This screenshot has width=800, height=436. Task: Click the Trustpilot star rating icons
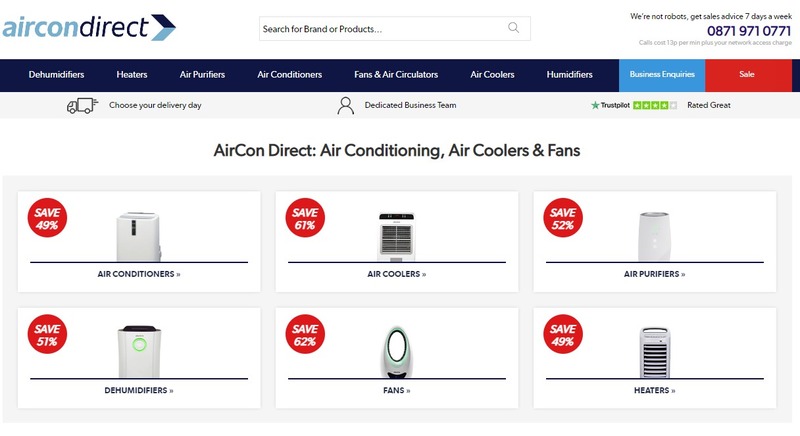pos(655,105)
